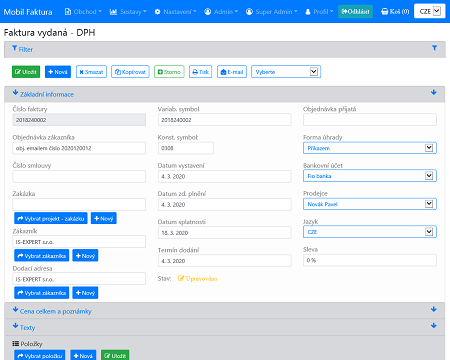The width and height of the screenshot is (450, 360).
Task: Click Vybrat zákazníka under Zákazník
Action: coord(42,256)
